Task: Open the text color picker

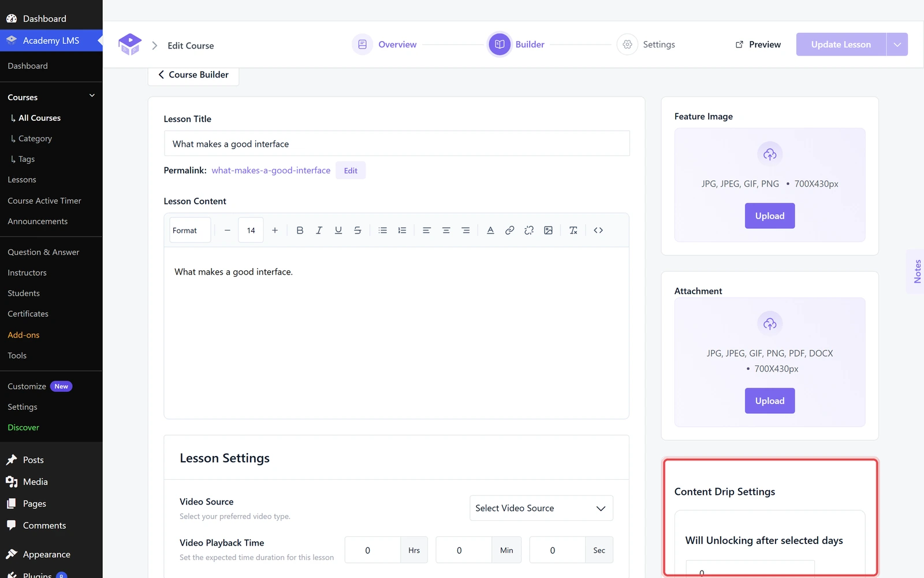Action: click(490, 230)
